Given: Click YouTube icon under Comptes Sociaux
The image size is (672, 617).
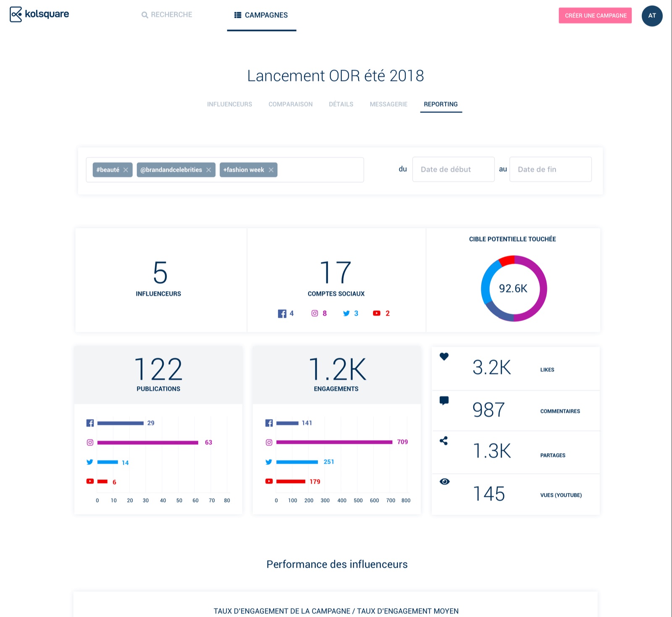Looking at the screenshot, I should click(377, 313).
